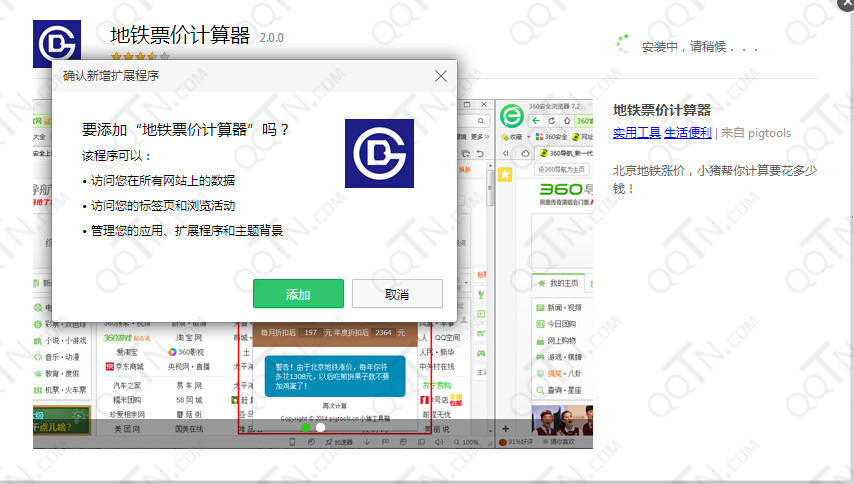Open the 生活便利 category link
The image size is (854, 484).
pos(688,133)
